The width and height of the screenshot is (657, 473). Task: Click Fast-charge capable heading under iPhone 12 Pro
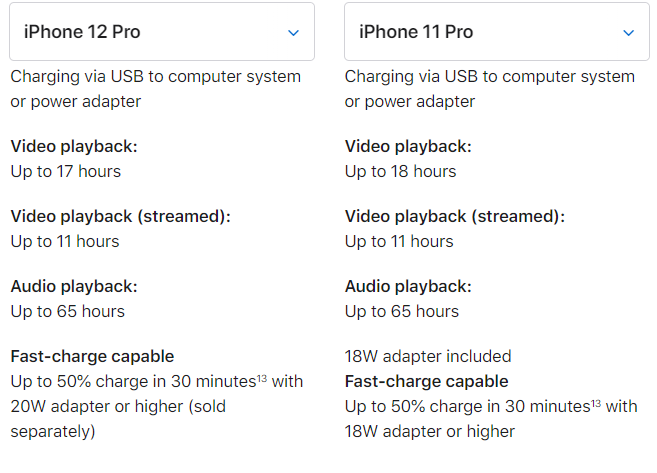(x=92, y=356)
